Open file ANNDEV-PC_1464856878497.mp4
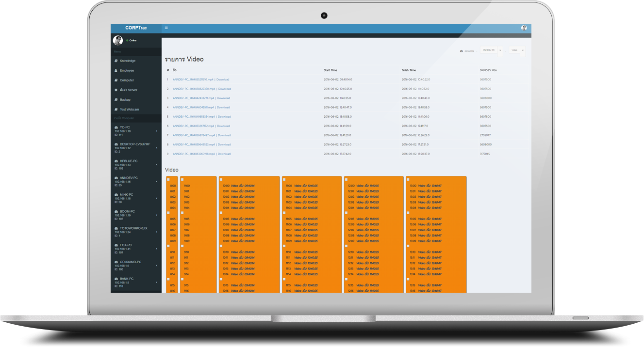The height and width of the screenshot is (347, 644). click(x=194, y=135)
